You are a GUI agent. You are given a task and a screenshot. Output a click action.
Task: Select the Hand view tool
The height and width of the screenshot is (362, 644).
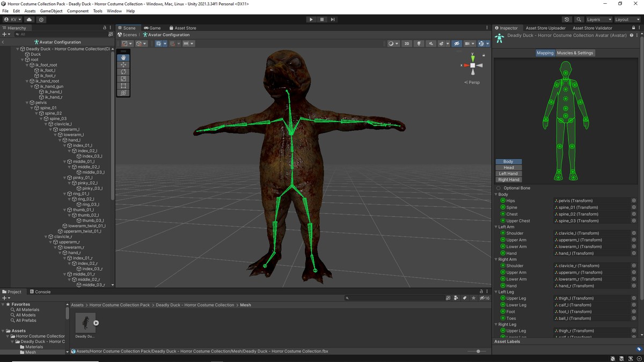123,57
